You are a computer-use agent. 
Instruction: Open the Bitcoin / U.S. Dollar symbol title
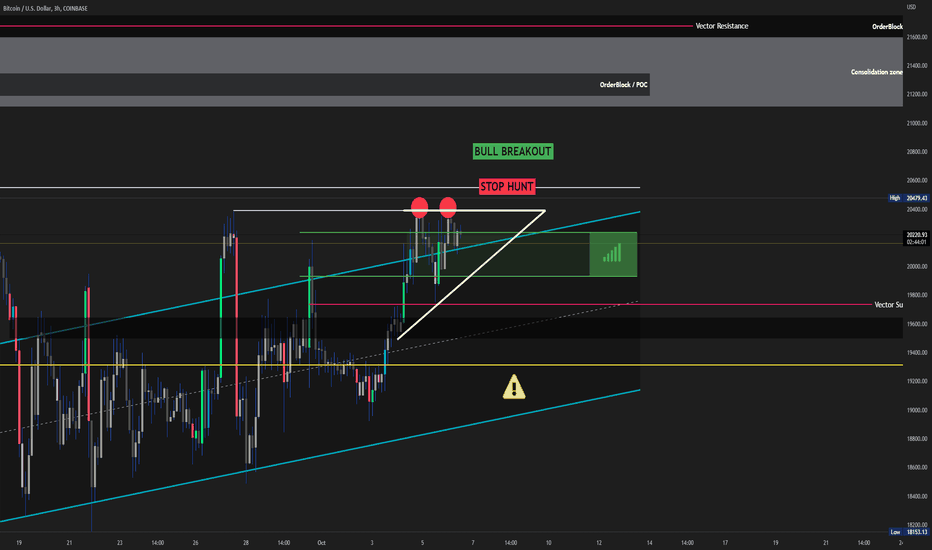(45, 8)
